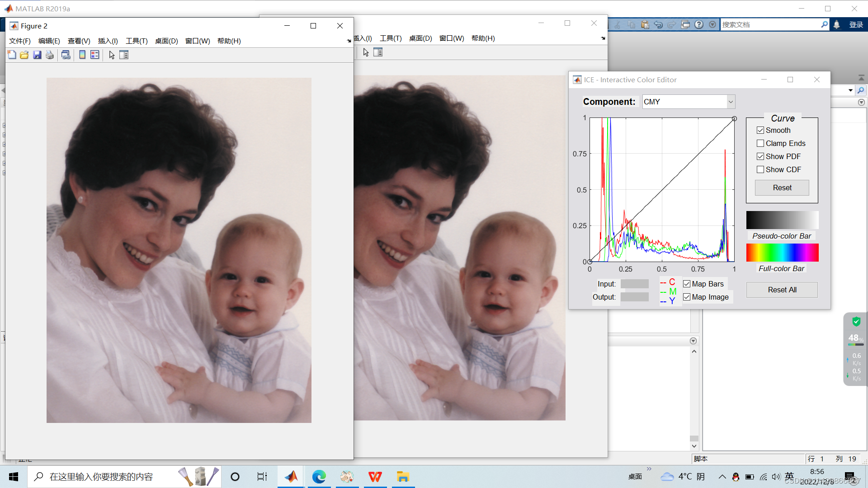Viewport: 868px width, 488px height.
Task: Click the Full-color Bar rainbow strip
Action: pyautogui.click(x=782, y=253)
